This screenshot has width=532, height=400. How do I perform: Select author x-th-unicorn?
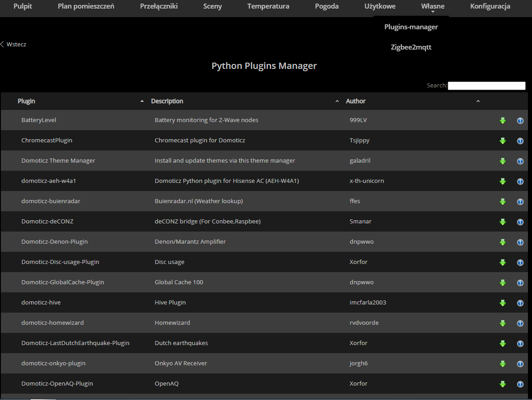point(367,181)
